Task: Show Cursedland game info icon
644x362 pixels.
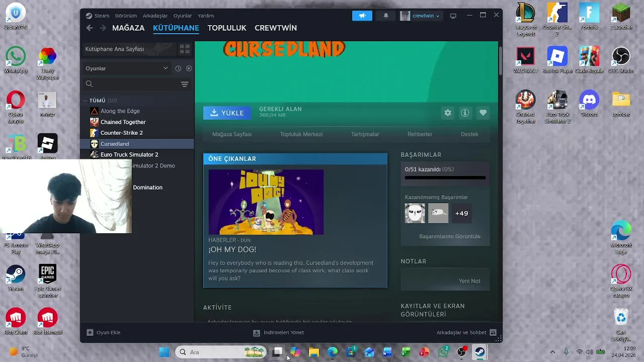Action: (465, 113)
